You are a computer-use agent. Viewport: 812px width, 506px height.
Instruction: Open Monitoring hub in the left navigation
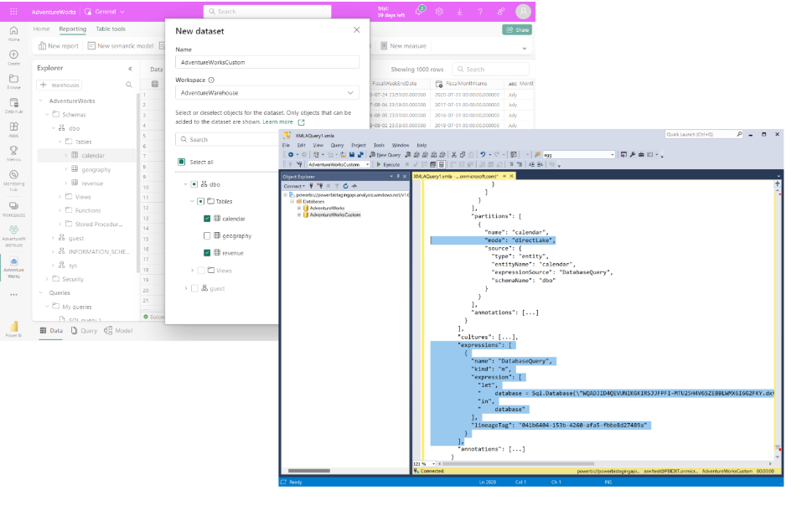pyautogui.click(x=14, y=180)
